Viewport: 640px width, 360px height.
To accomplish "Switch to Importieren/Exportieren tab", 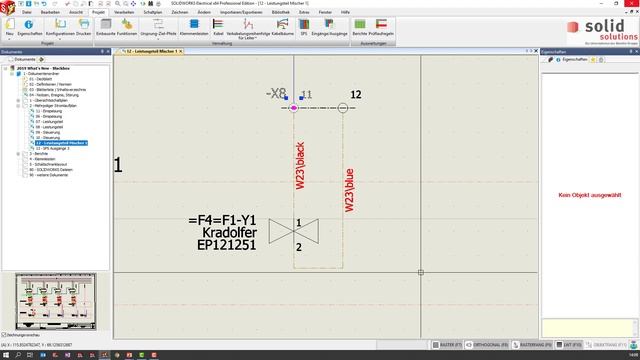I will [241, 12].
